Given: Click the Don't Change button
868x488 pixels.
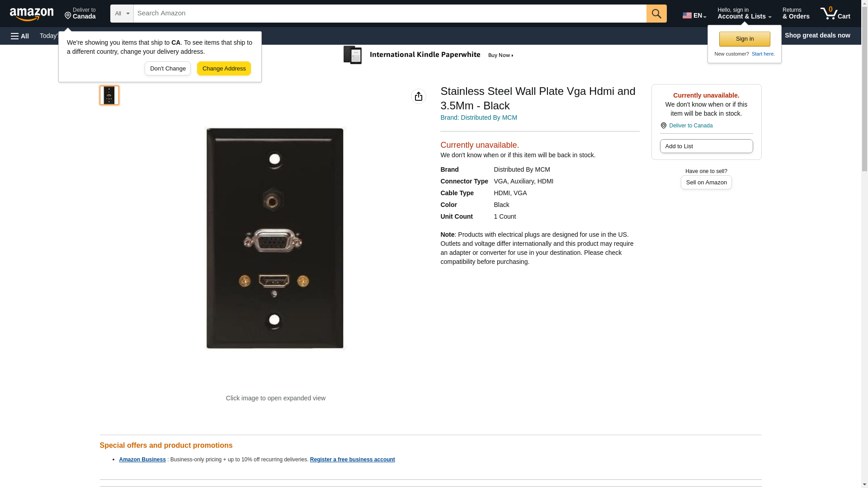Looking at the screenshot, I should (168, 69).
